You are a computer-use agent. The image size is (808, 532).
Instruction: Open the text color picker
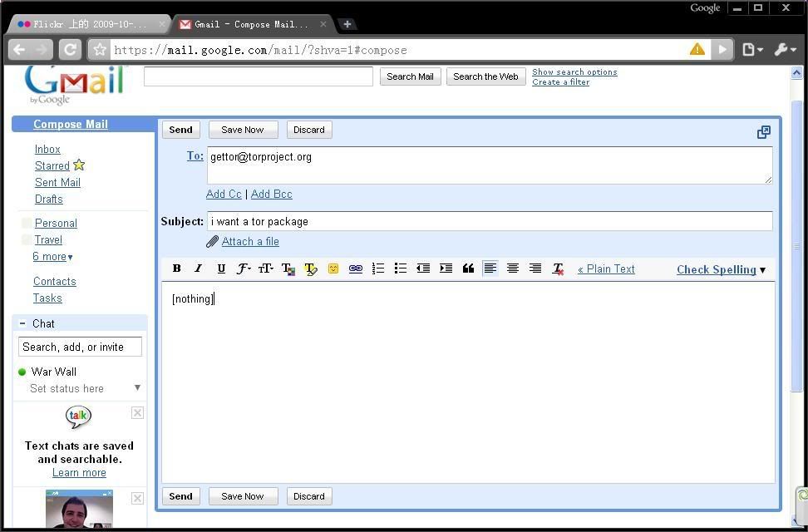tap(288, 268)
